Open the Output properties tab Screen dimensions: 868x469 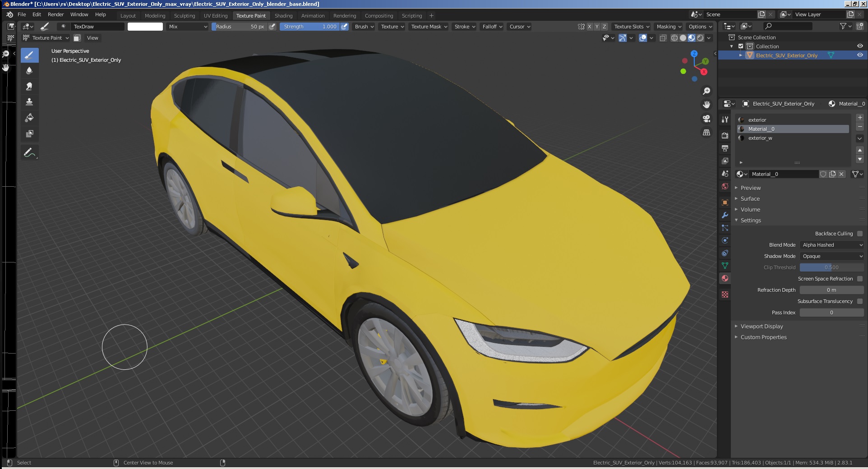pyautogui.click(x=725, y=148)
